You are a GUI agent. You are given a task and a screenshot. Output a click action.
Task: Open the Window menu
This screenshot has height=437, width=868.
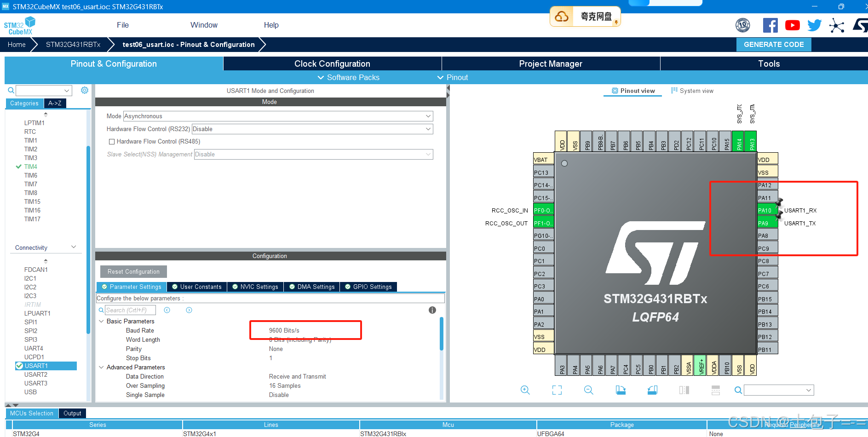pyautogui.click(x=204, y=25)
